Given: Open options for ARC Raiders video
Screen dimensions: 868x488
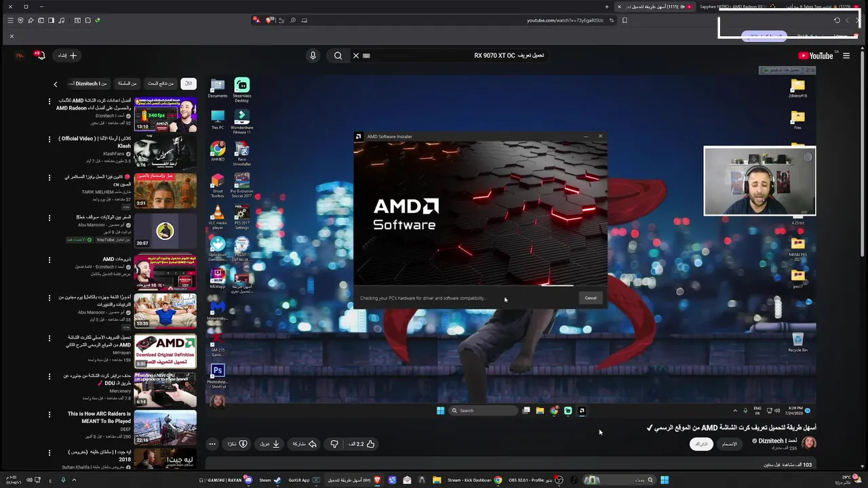Looking at the screenshot, I should (49, 414).
